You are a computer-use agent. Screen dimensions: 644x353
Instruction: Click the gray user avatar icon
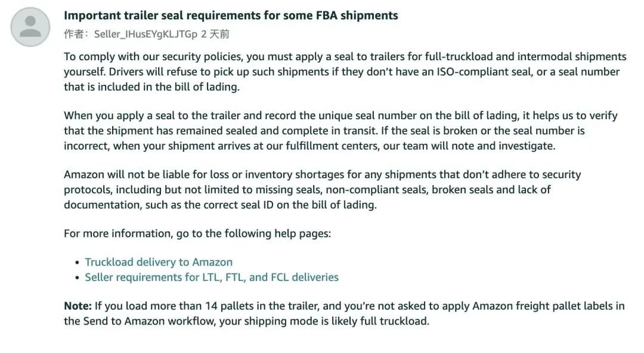(x=30, y=27)
